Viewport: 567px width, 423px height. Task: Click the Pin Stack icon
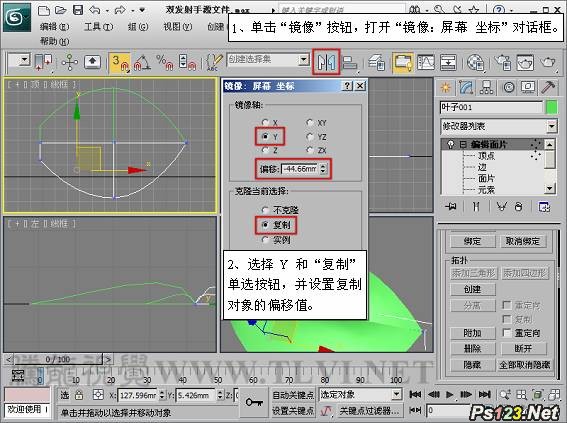click(451, 207)
